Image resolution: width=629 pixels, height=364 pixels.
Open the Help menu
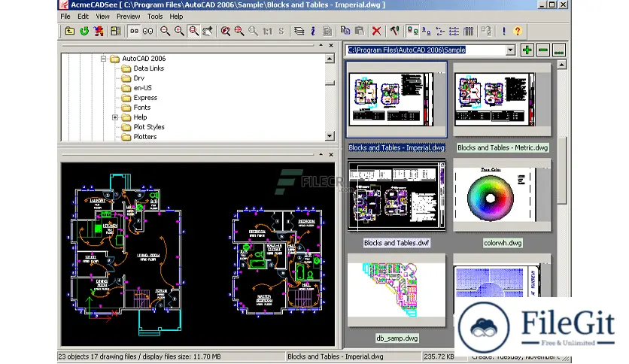click(x=176, y=17)
